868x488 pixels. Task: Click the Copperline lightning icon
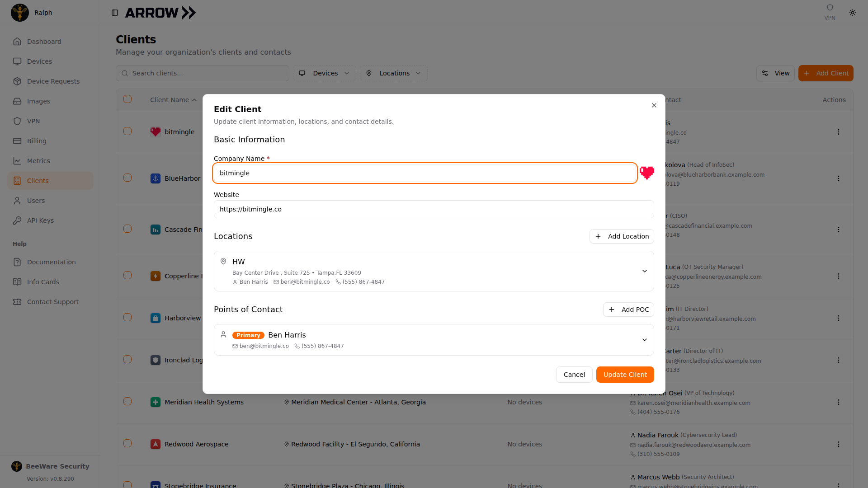156,276
